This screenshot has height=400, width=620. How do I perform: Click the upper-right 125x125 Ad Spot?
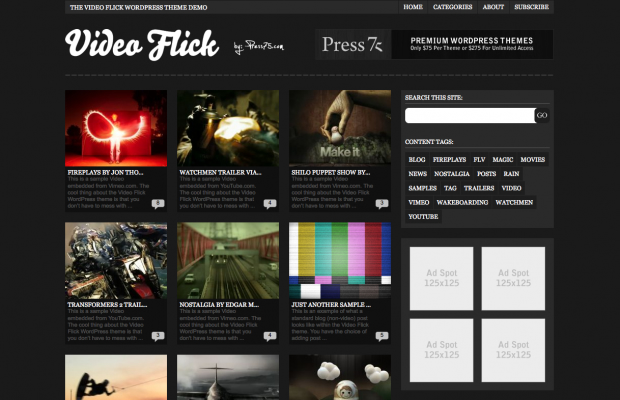click(x=513, y=278)
